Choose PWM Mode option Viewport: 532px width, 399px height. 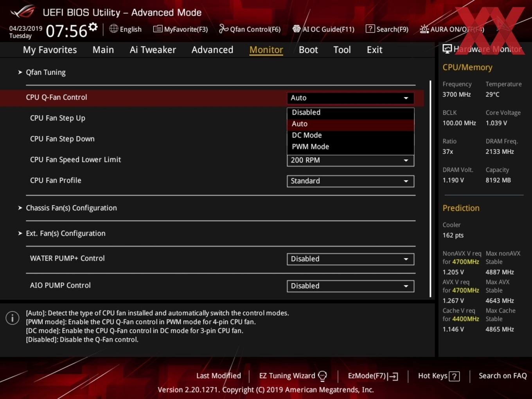350,147
